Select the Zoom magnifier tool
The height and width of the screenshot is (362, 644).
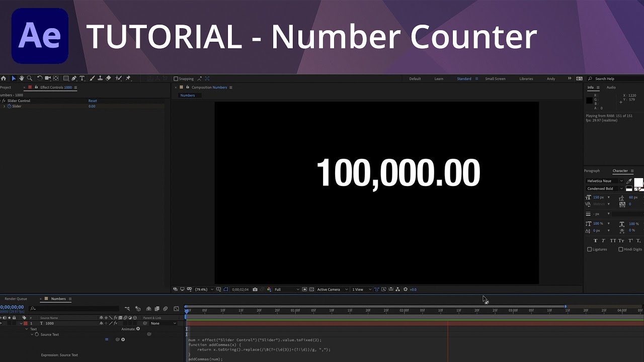click(30, 78)
